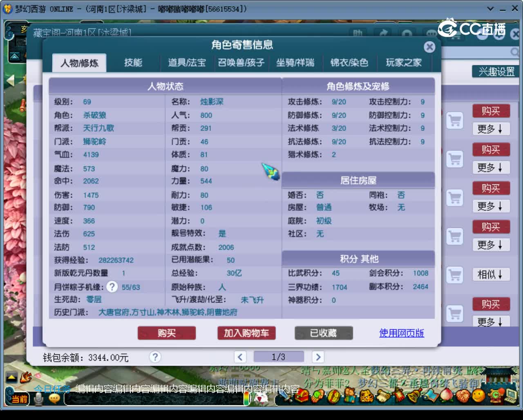Click the 角色修炼及宠修 section header
Image resolution: width=523 pixels, height=420 pixels.
click(358, 86)
